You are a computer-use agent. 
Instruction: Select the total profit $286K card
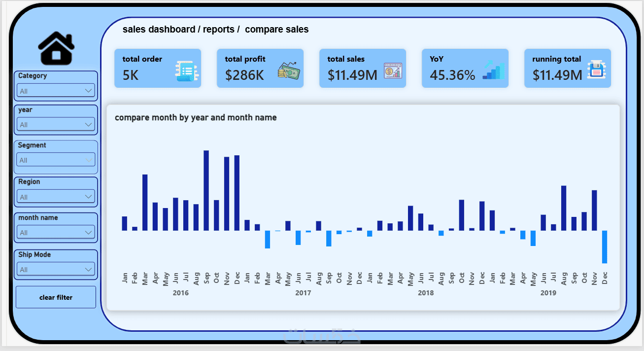click(260, 69)
